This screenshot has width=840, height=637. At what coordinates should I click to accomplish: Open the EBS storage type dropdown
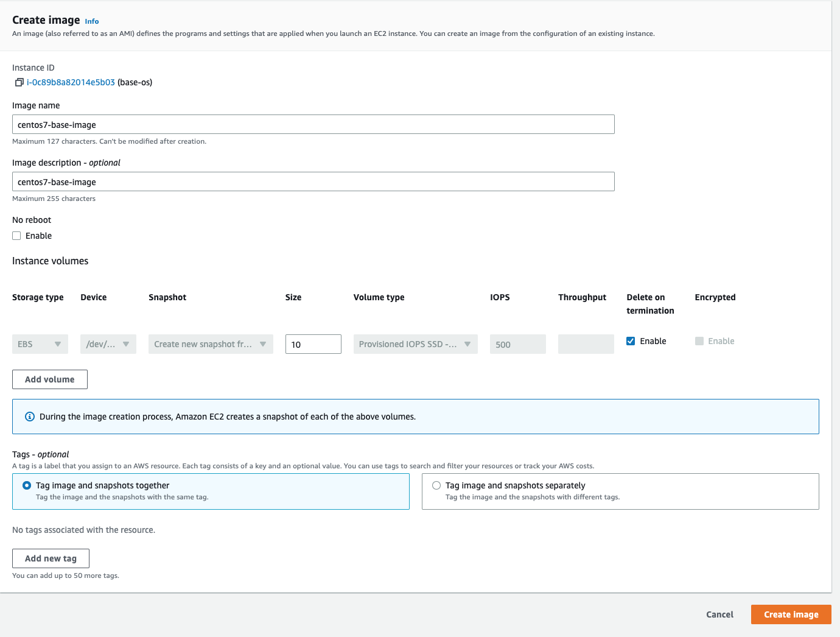(x=40, y=344)
